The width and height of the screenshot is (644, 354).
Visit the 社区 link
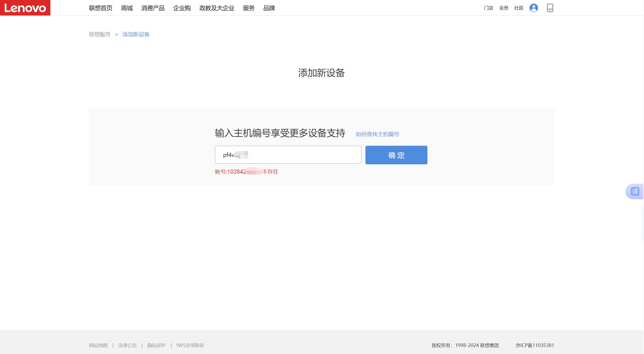[x=519, y=8]
